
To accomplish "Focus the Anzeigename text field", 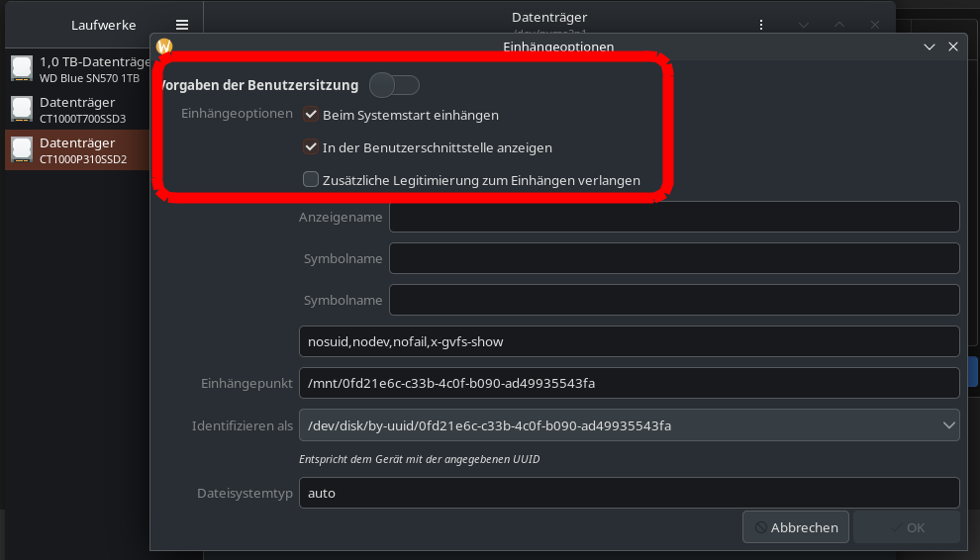I will tap(674, 217).
